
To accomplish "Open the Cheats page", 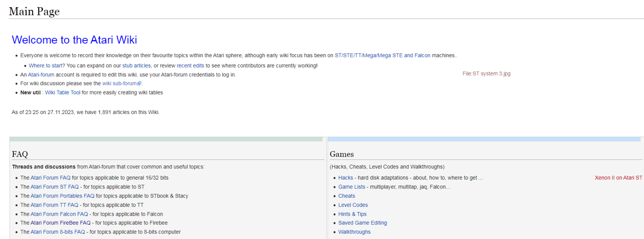I will pyautogui.click(x=347, y=196).
